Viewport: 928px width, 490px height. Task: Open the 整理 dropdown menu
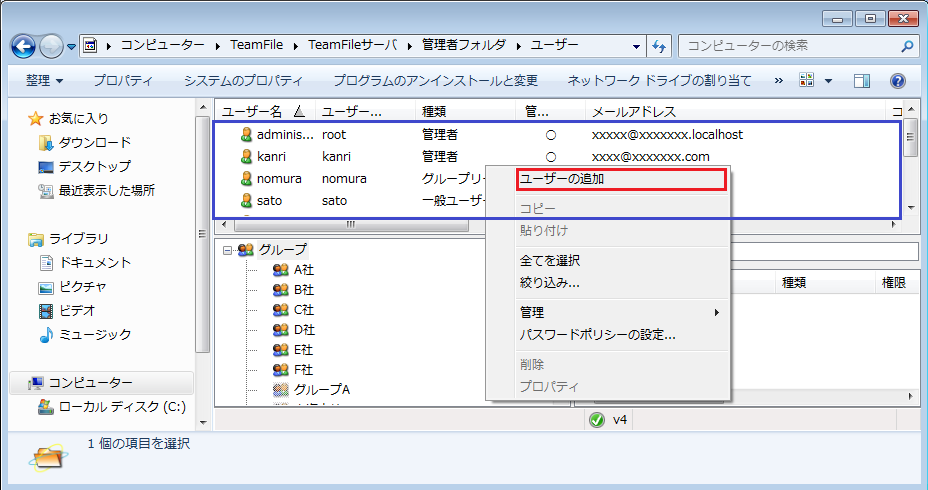(45, 80)
